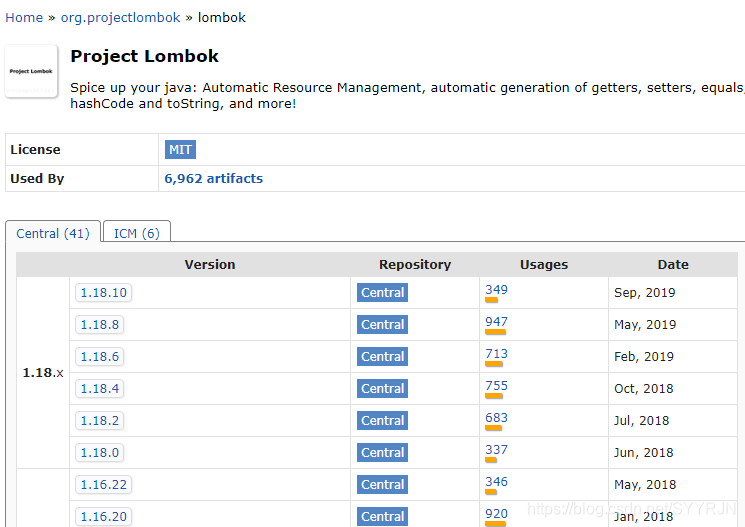Open the 337 usages link
The height and width of the screenshot is (527, 745).
point(496,450)
